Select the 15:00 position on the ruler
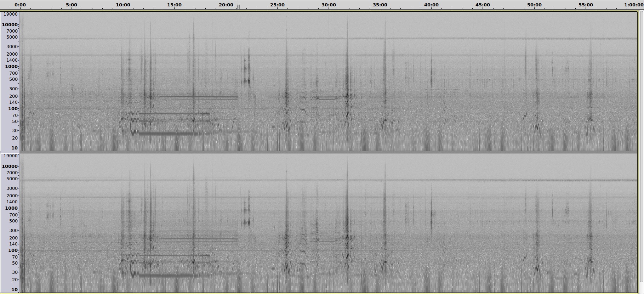The width and height of the screenshot is (644, 294). (174, 5)
